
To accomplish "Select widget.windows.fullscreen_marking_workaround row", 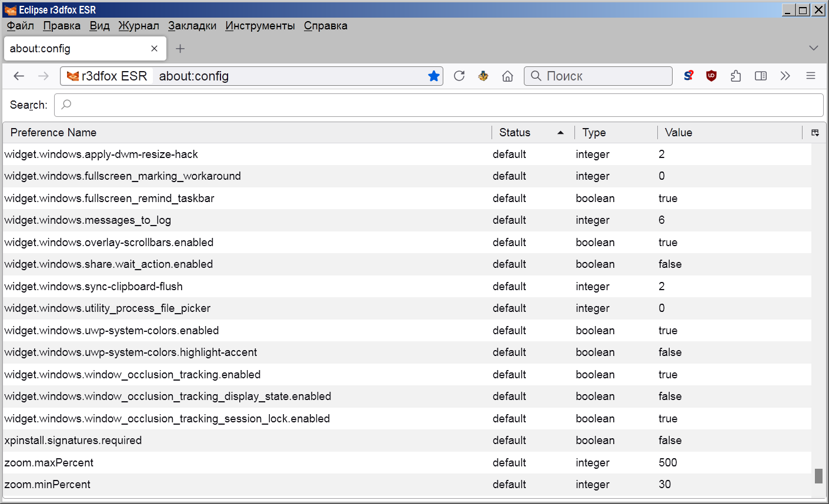I will pyautogui.click(x=407, y=176).
